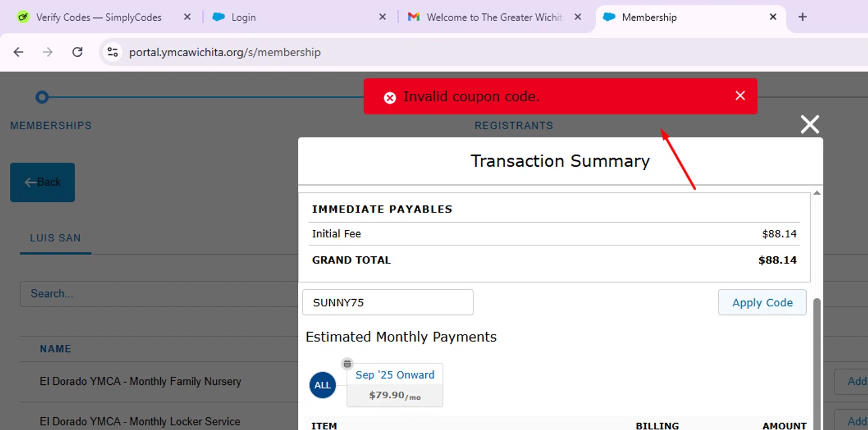
Task: Select the LUIS SAN tab
Action: click(x=56, y=238)
